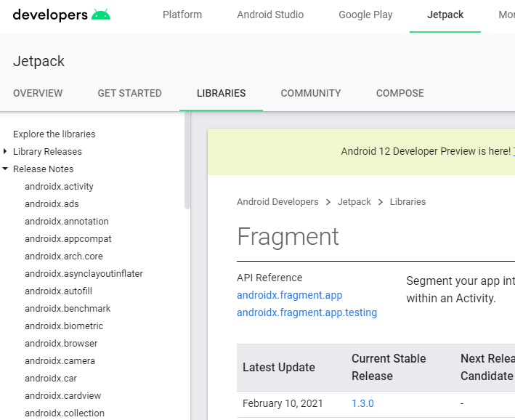Screen dimensions: 515x420
Task: Click the Fragment page title
Action: coord(288,236)
